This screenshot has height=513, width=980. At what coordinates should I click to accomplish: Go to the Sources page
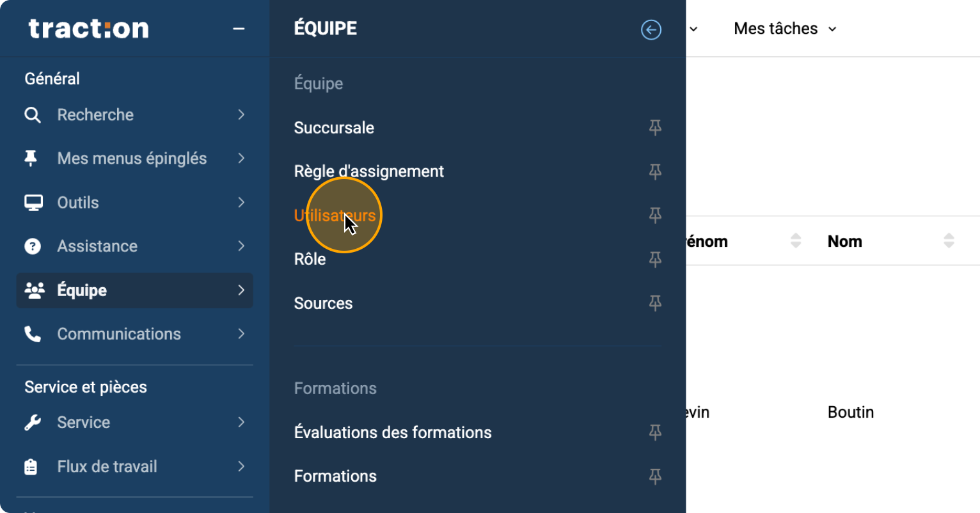[x=323, y=303]
